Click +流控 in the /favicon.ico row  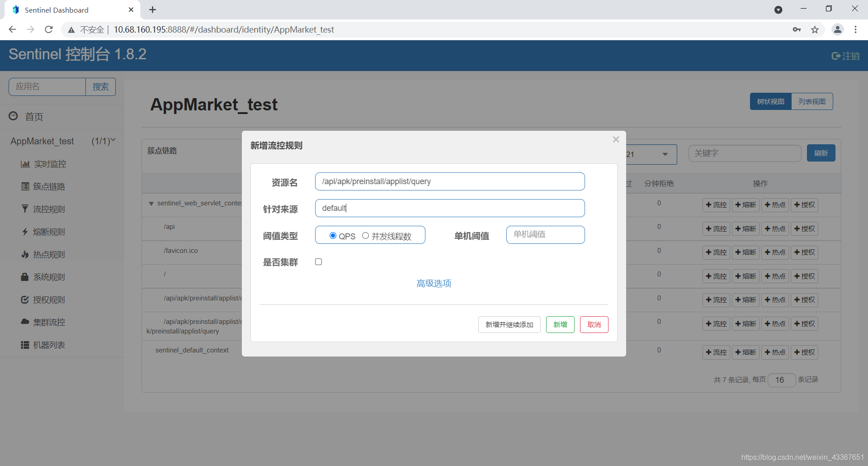click(716, 252)
